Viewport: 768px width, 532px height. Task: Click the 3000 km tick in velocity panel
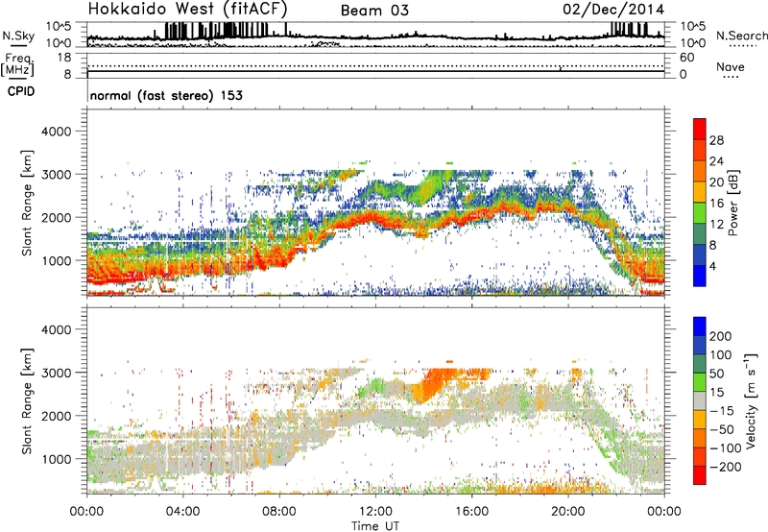click(x=56, y=373)
